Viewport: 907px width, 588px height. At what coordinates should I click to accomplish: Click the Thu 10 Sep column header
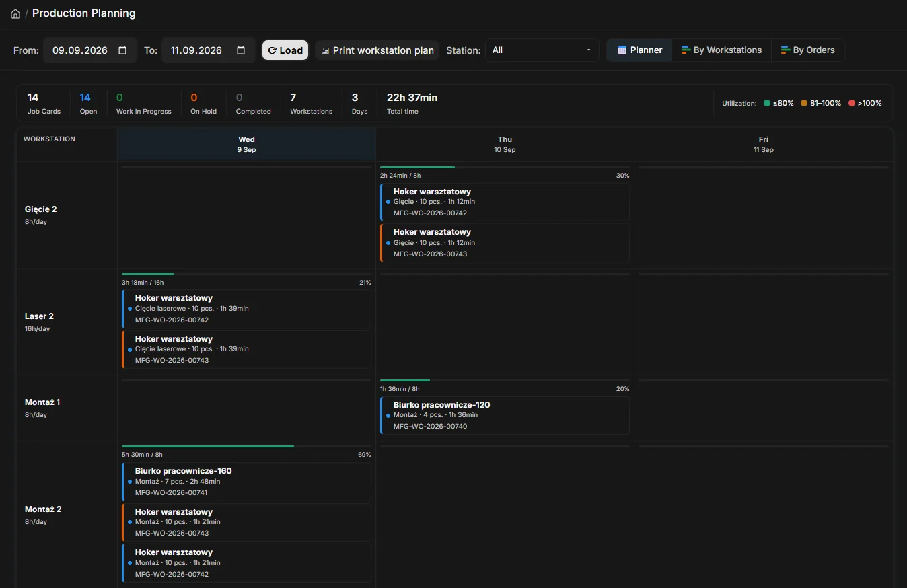[505, 145]
